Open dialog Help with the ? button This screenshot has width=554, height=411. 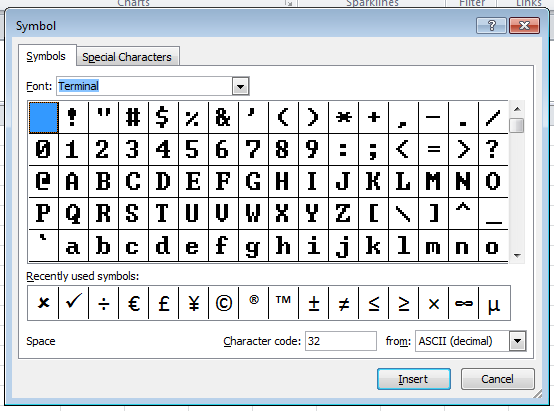tap(491, 25)
